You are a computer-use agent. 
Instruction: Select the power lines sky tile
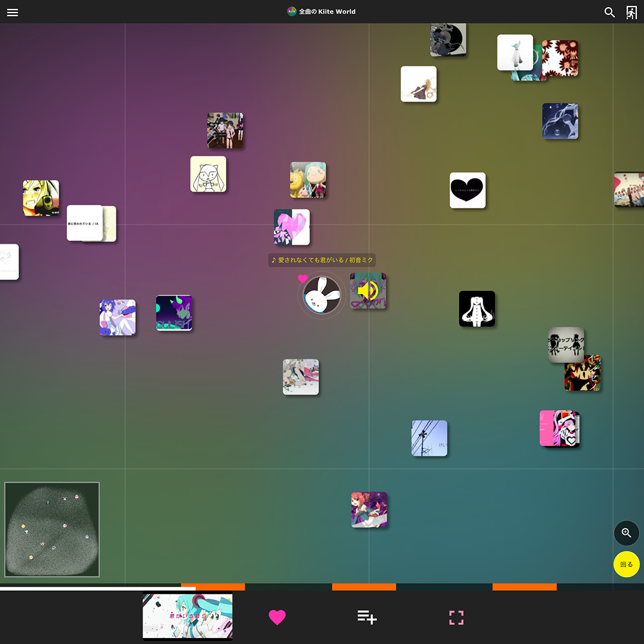click(x=429, y=438)
